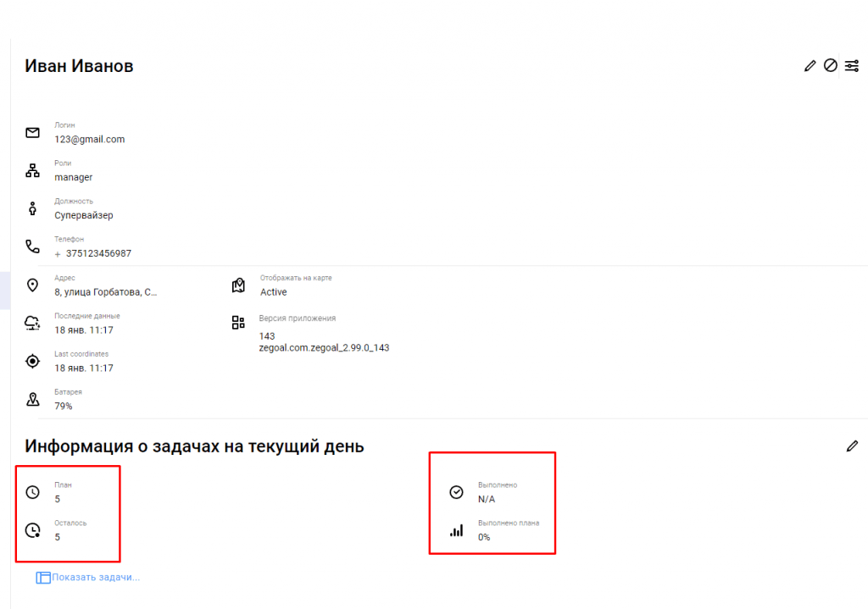Click the map icon for Отображать на карте
This screenshot has width=868, height=609.
[x=238, y=285]
